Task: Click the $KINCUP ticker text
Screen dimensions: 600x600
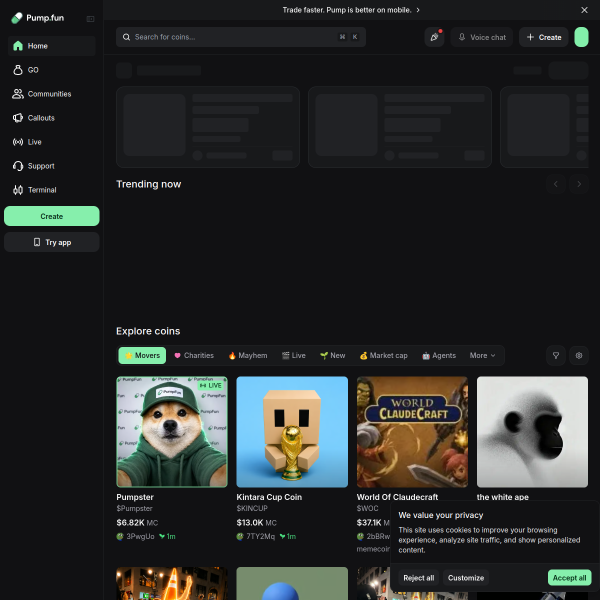Action: click(x=252, y=509)
